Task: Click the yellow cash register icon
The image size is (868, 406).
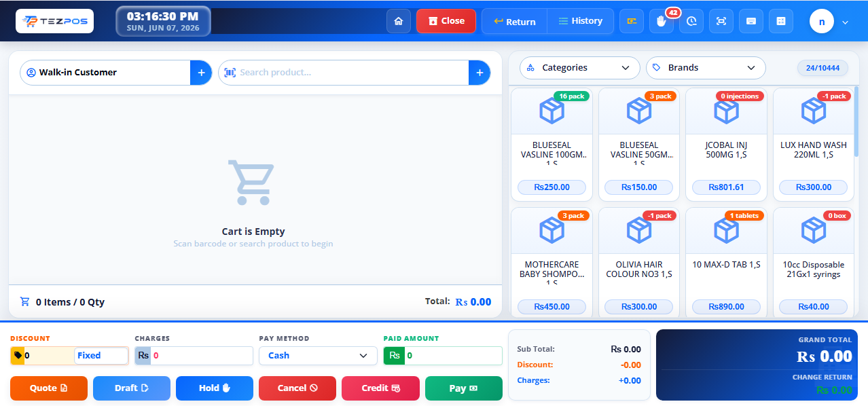Action: coord(632,21)
